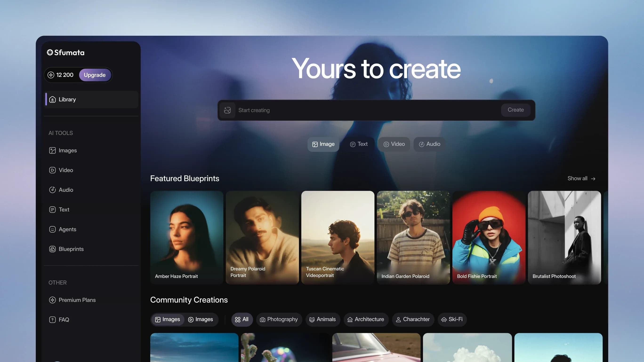
Task: Open Library in the sidebar
Action: [x=91, y=99]
